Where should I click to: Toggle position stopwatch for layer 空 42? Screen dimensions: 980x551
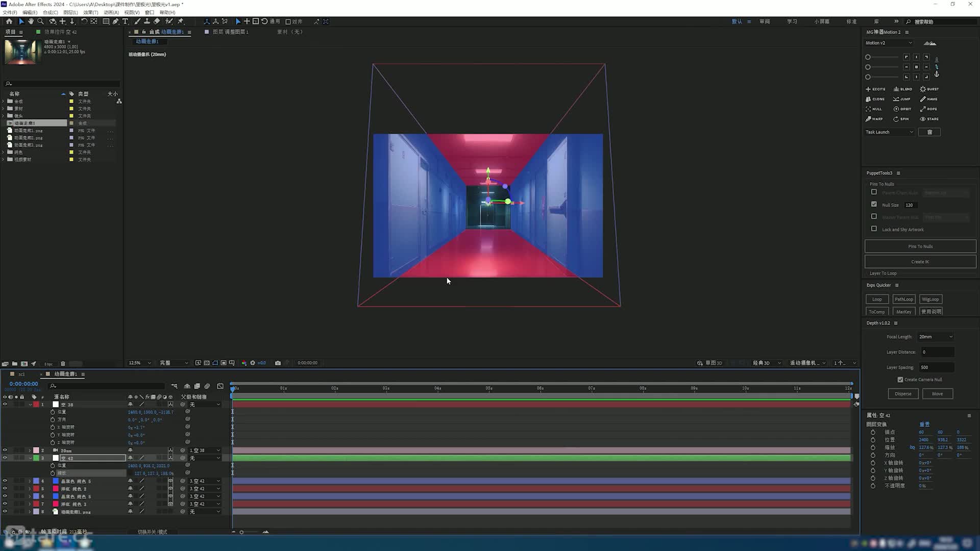click(53, 465)
